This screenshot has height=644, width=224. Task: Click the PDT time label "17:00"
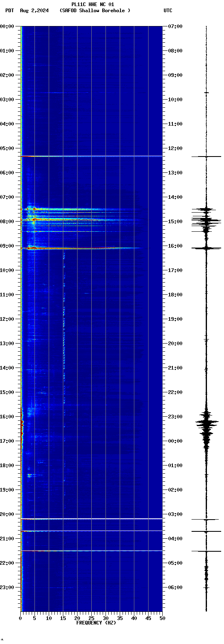[x=7, y=441]
